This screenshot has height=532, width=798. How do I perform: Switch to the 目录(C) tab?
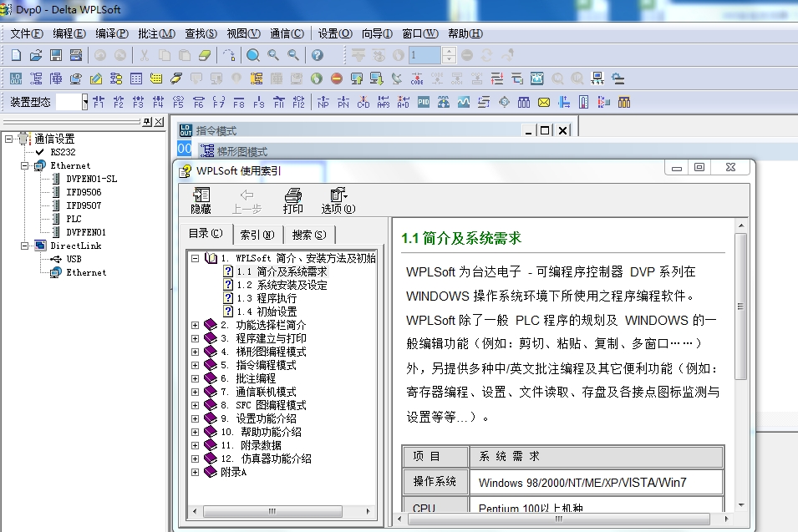206,234
